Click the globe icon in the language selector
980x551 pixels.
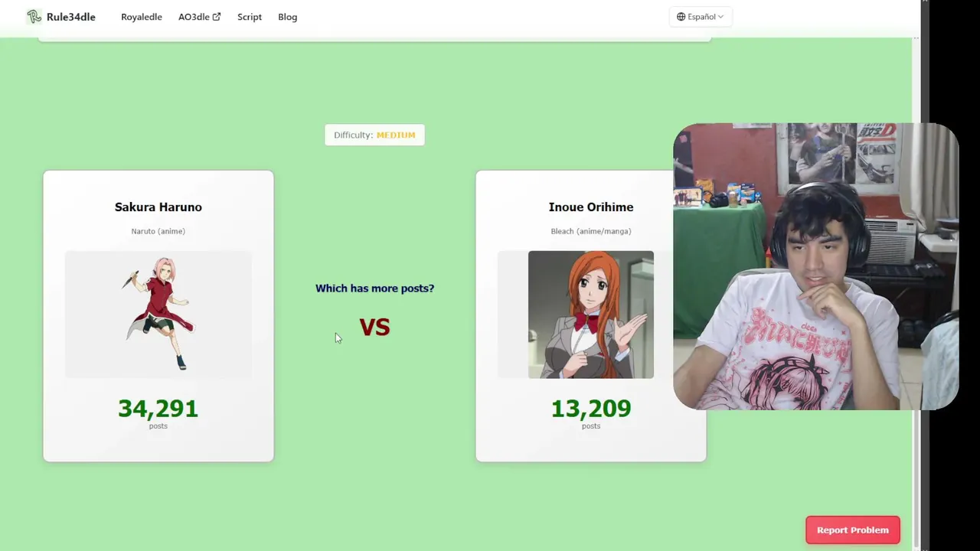pos(681,17)
